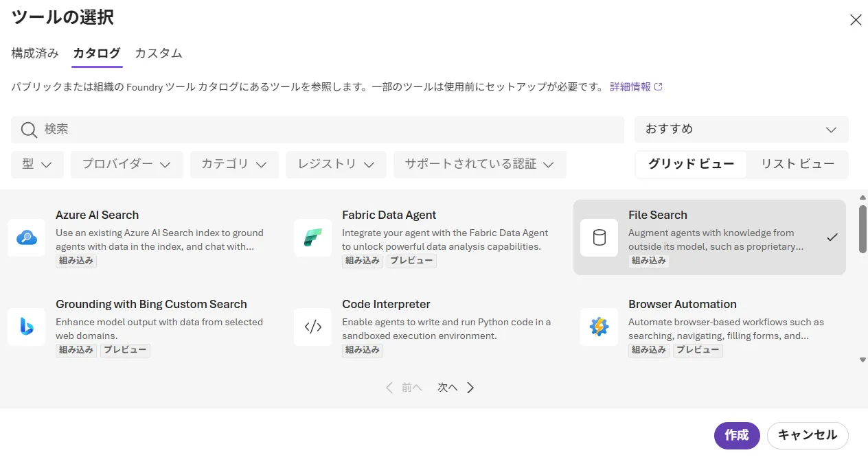This screenshot has height=457, width=868.
Task: Select the Fabric Data Agent title
Action: click(x=389, y=215)
